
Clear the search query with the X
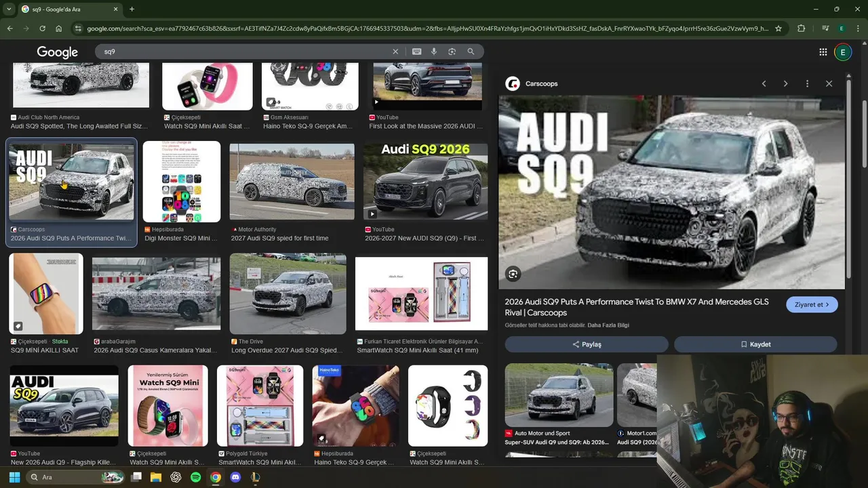[x=395, y=52]
